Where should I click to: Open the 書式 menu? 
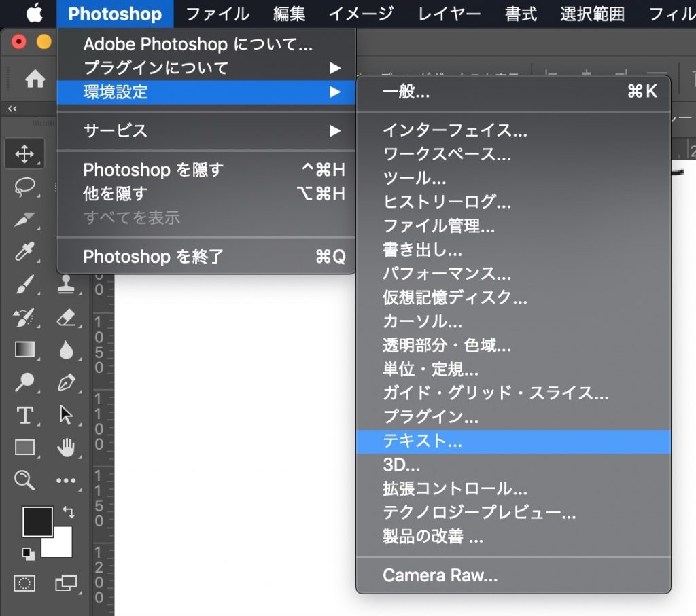tap(521, 14)
